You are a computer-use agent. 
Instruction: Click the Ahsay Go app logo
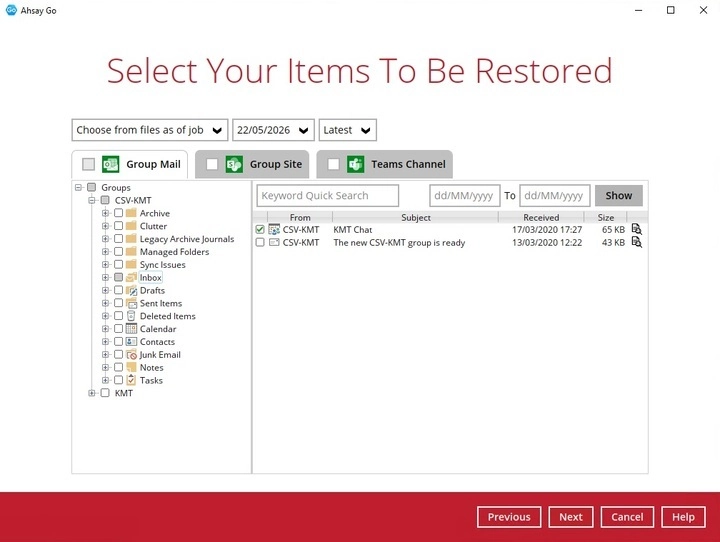(x=11, y=10)
